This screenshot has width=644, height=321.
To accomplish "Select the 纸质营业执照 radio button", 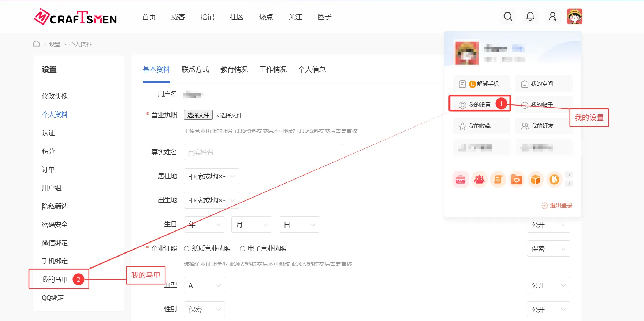I will coord(187,249).
